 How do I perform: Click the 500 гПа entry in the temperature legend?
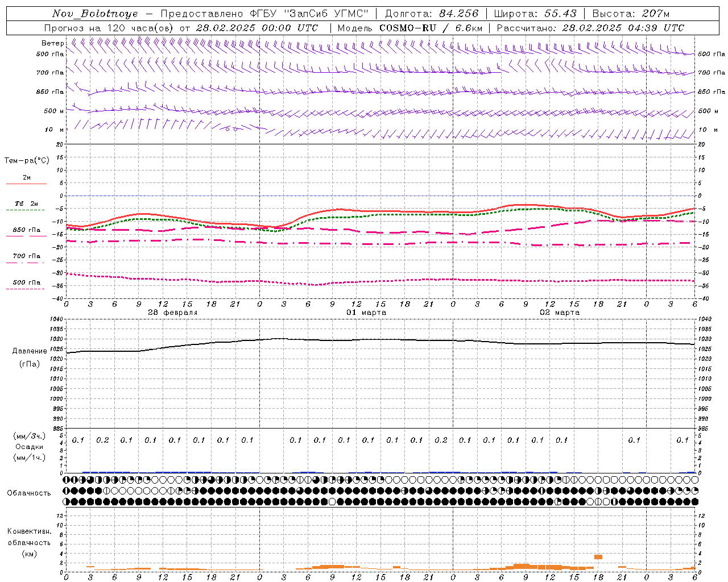click(x=27, y=282)
